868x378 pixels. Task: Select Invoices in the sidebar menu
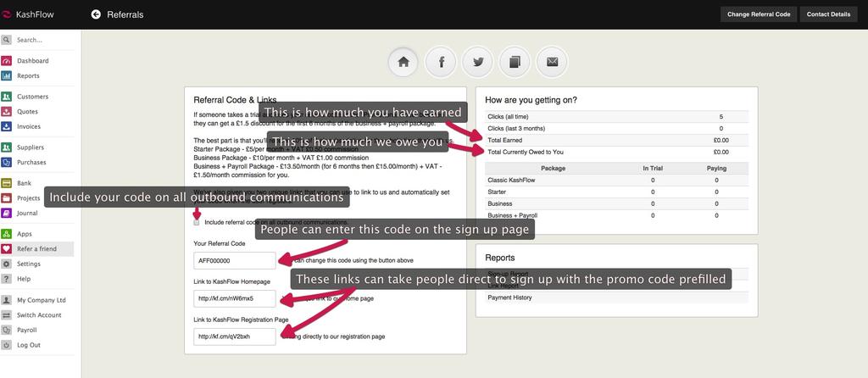click(28, 126)
